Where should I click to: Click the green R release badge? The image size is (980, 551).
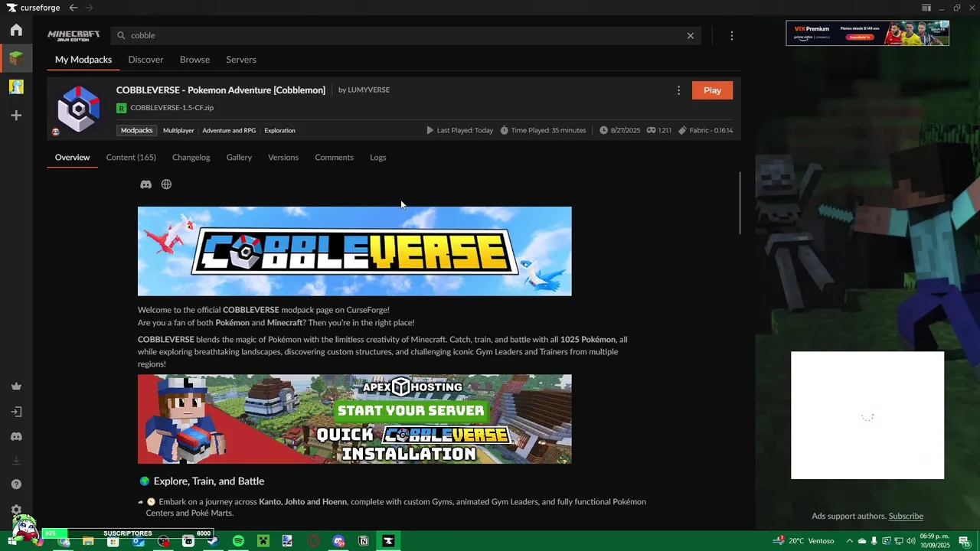pyautogui.click(x=121, y=108)
